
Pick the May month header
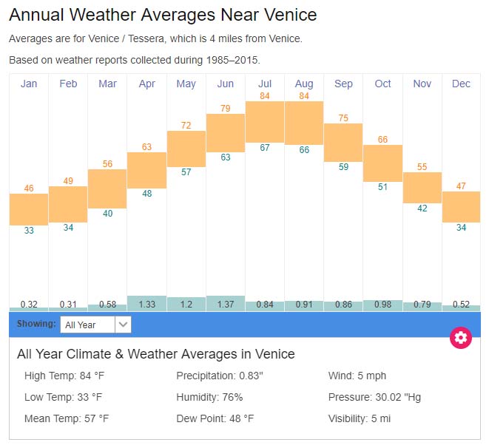click(186, 84)
